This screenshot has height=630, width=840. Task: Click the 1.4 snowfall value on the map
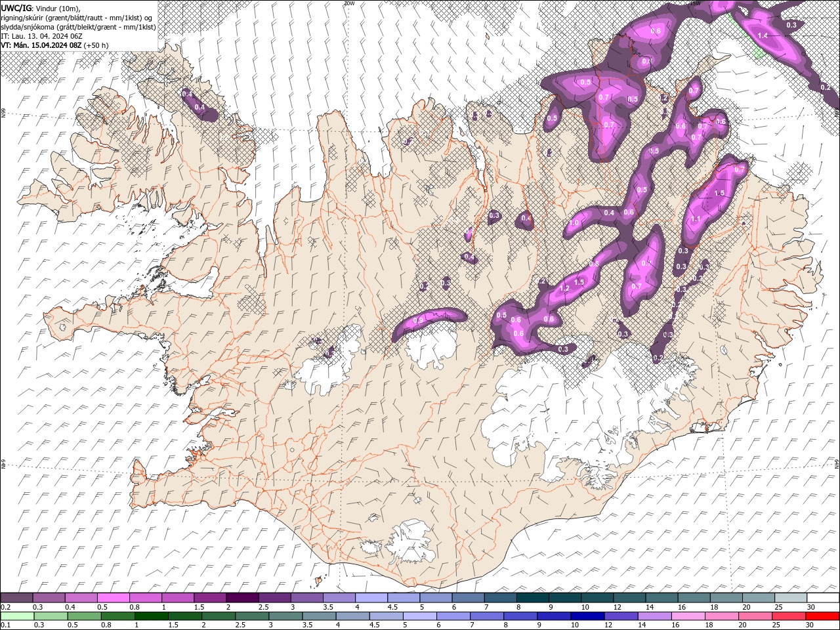click(x=763, y=35)
